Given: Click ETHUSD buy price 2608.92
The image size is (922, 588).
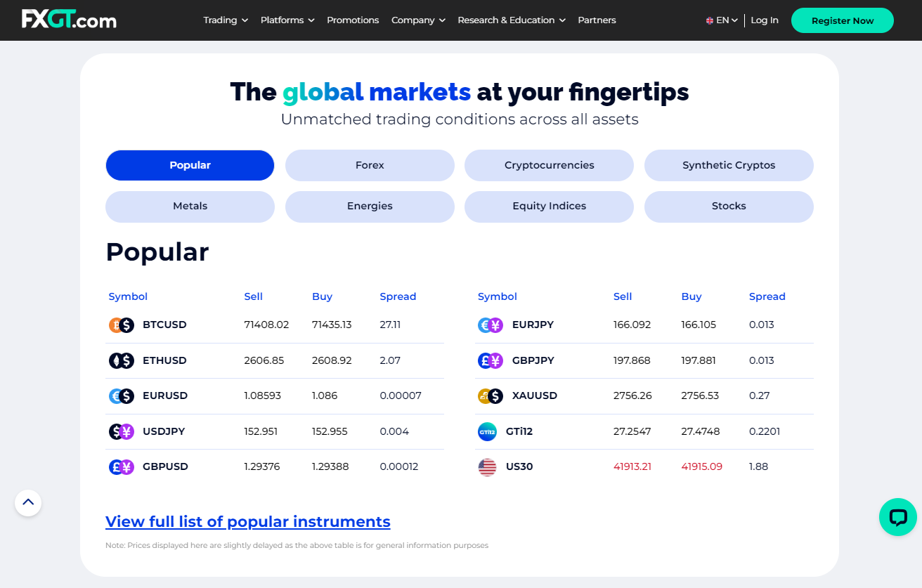Looking at the screenshot, I should coord(332,360).
